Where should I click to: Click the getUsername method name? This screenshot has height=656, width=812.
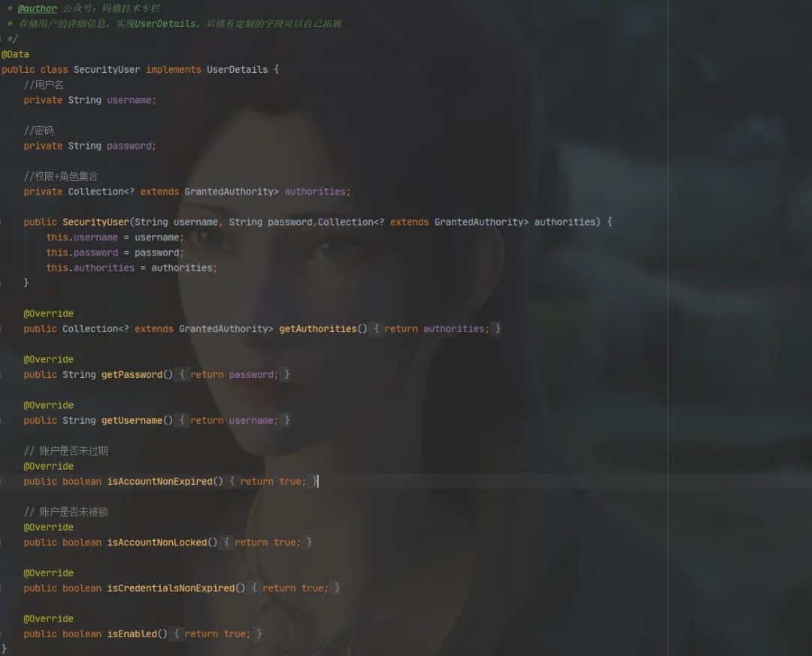(x=132, y=420)
